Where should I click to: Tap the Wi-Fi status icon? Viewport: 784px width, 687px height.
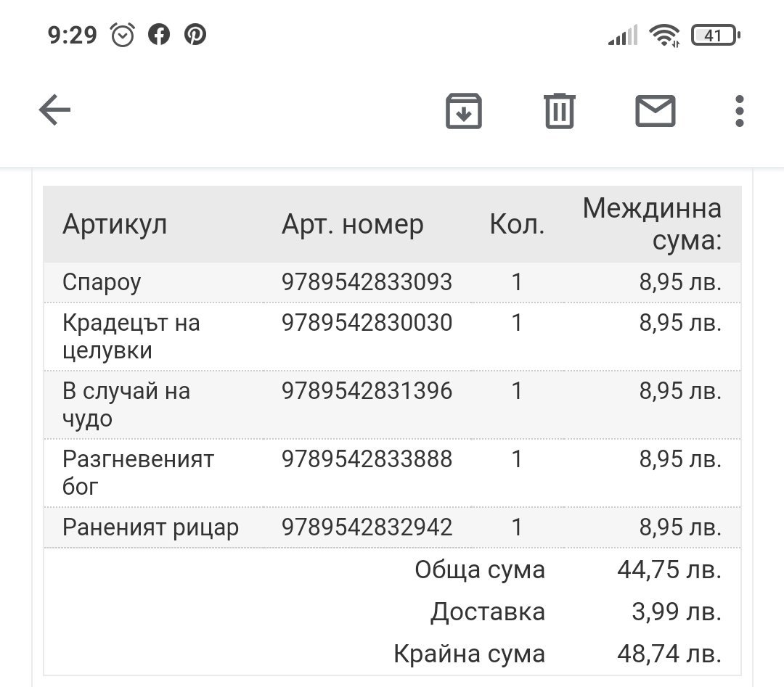tap(663, 35)
